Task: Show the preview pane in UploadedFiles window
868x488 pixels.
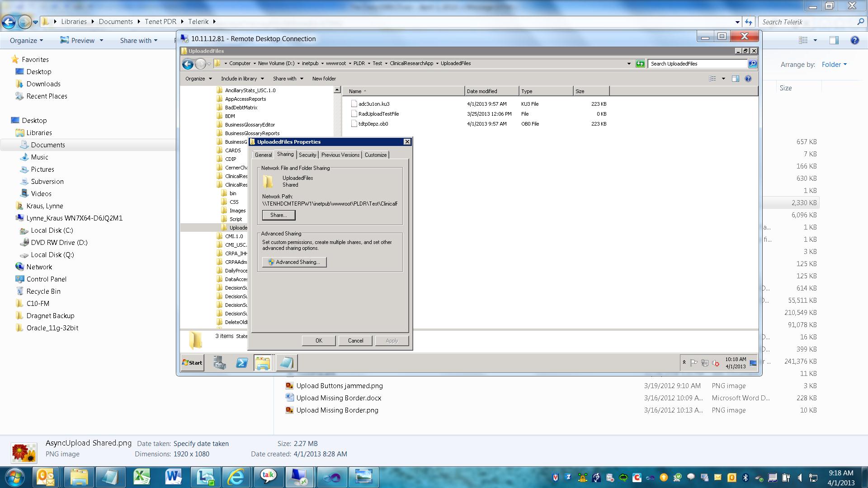Action: (736, 79)
